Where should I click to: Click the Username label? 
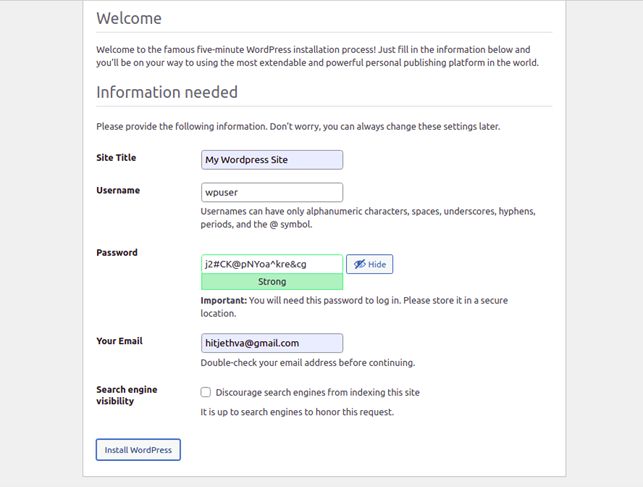pos(118,190)
